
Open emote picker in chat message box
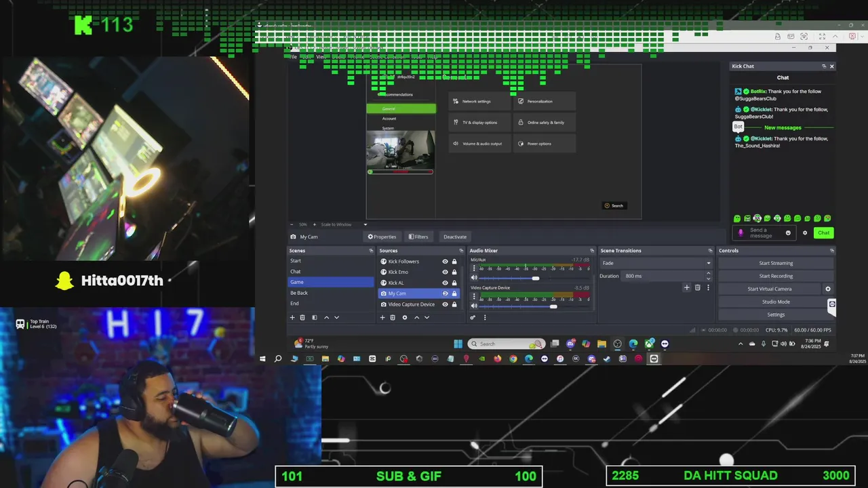click(788, 232)
